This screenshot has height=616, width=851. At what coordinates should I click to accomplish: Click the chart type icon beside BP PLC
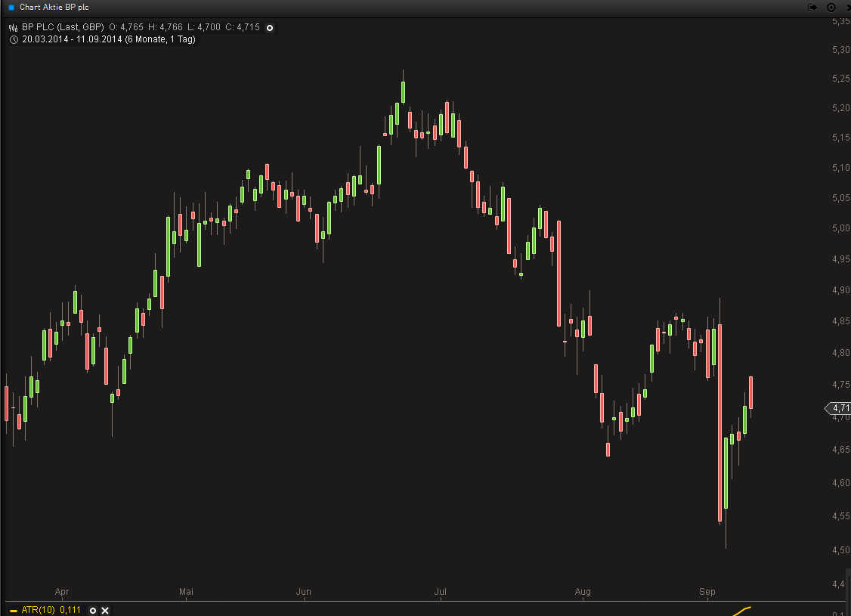pos(13,27)
